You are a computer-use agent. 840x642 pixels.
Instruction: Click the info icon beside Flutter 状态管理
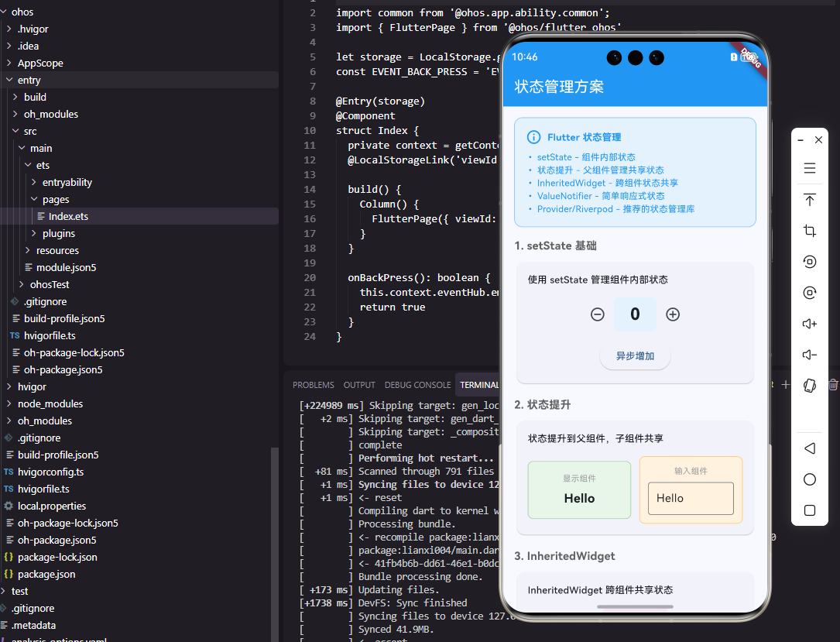coord(533,137)
